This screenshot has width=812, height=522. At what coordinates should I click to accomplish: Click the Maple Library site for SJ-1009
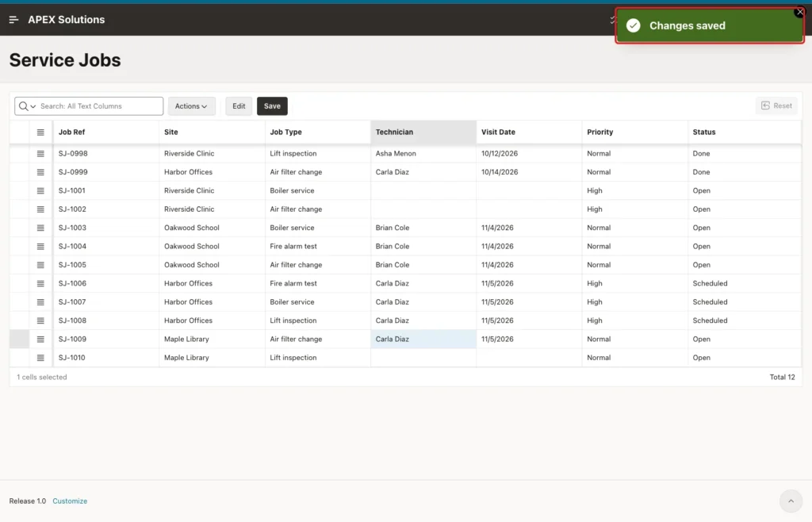pyautogui.click(x=212, y=340)
